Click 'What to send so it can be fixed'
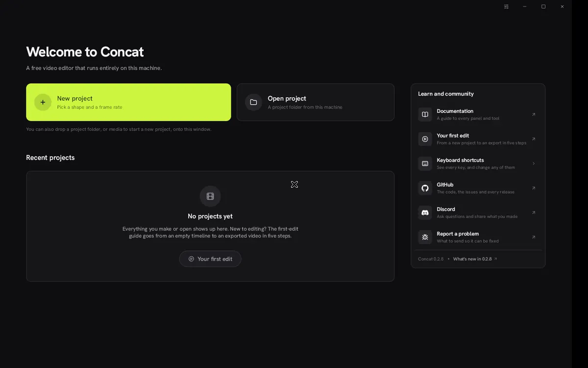Screen dimensions: 588x368 click(468, 241)
